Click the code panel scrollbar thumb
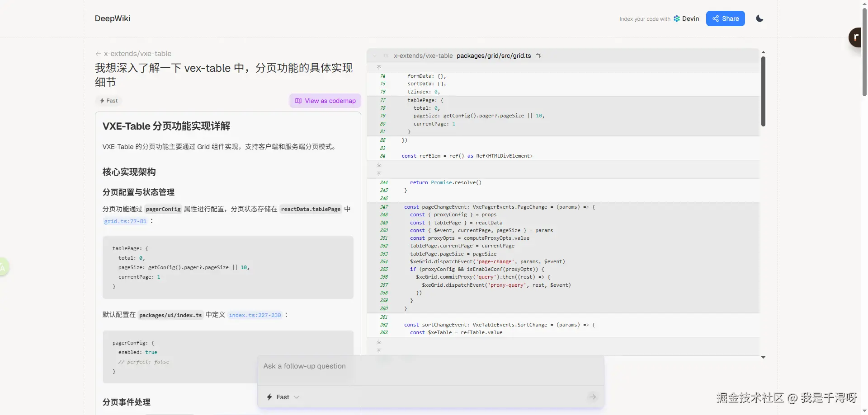The height and width of the screenshot is (415, 868). [x=763, y=91]
